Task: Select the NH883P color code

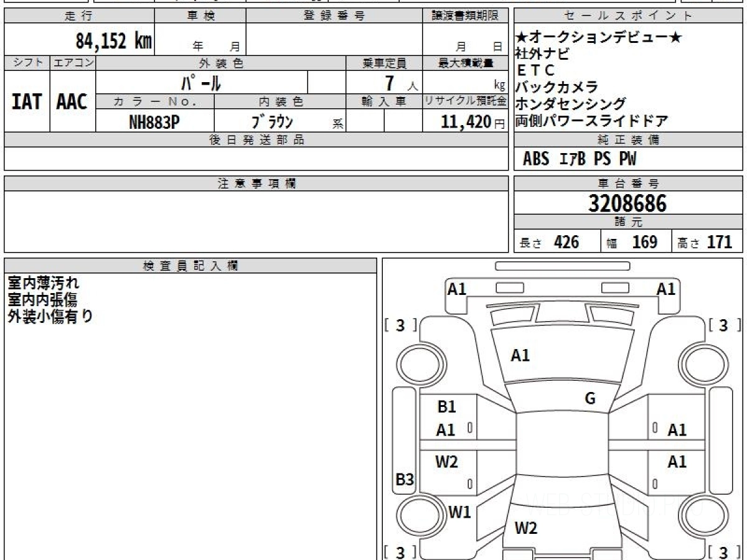Action: click(154, 122)
